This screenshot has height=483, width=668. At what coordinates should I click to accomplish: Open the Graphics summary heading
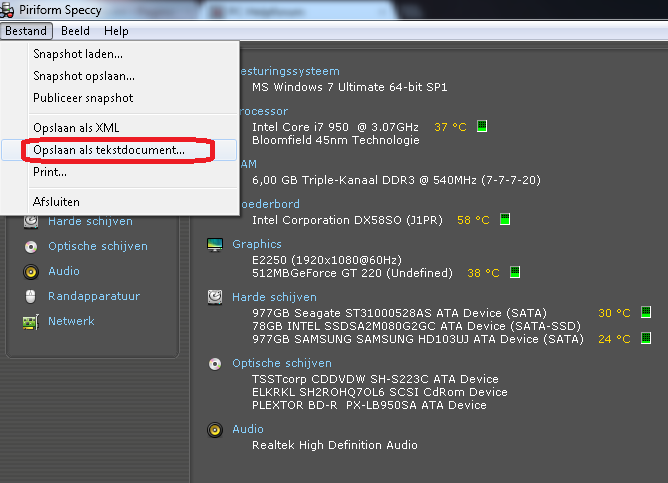(x=257, y=244)
